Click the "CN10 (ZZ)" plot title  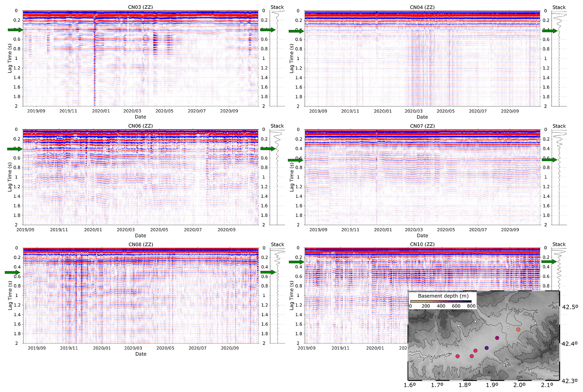[422, 244]
